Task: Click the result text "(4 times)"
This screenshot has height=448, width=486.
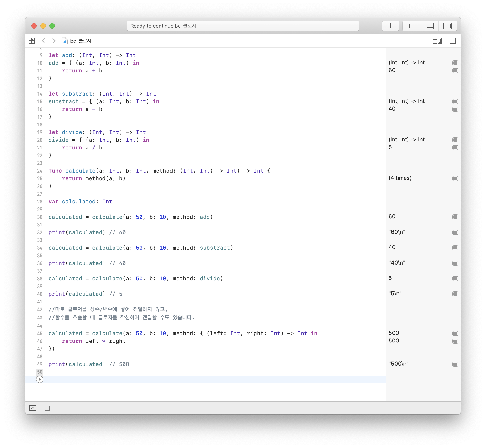Action: pos(400,178)
